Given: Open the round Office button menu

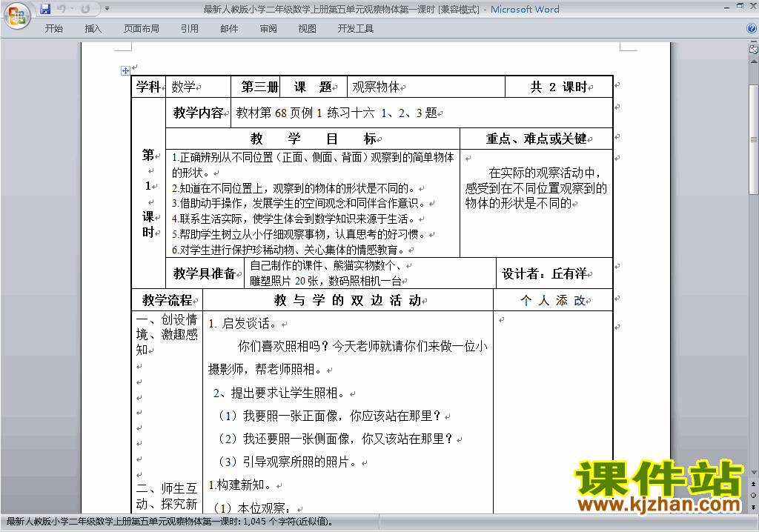Looking at the screenshot, I should pos(17,16).
